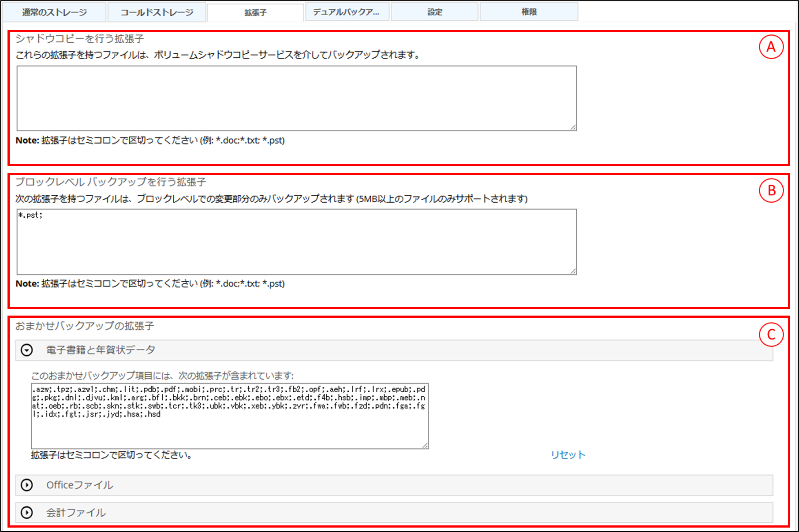Collapse the 電子書籍と年賀状データ section arrow icon
Viewport: 799px width, 532px height.
(x=27, y=350)
